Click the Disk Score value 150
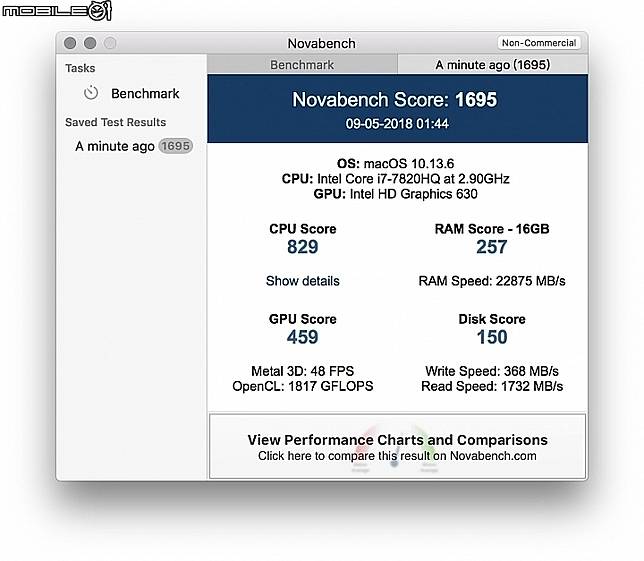The image size is (644, 561). pyautogui.click(x=492, y=337)
